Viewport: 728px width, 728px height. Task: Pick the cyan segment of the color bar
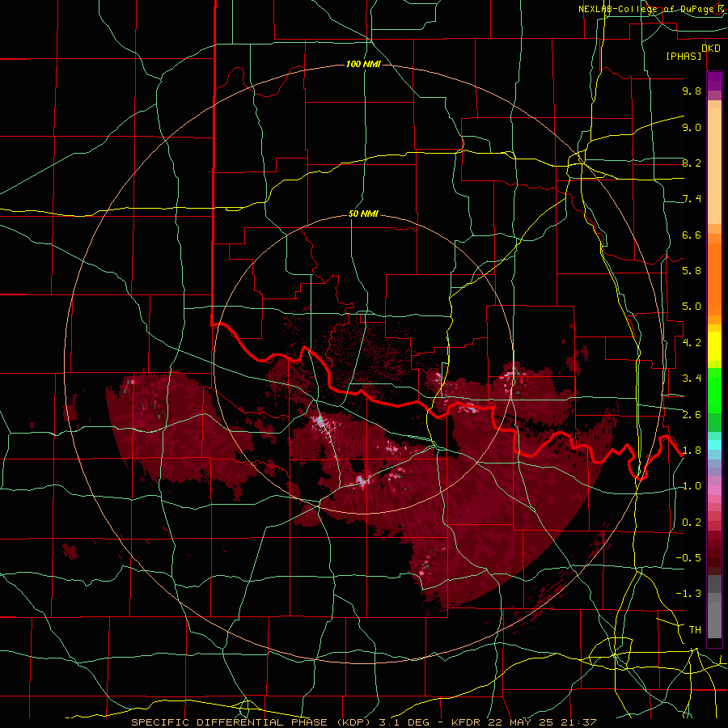[714, 445]
